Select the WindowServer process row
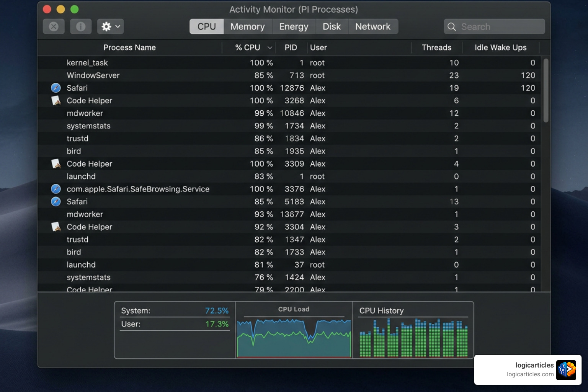588x392 pixels. click(x=289, y=75)
